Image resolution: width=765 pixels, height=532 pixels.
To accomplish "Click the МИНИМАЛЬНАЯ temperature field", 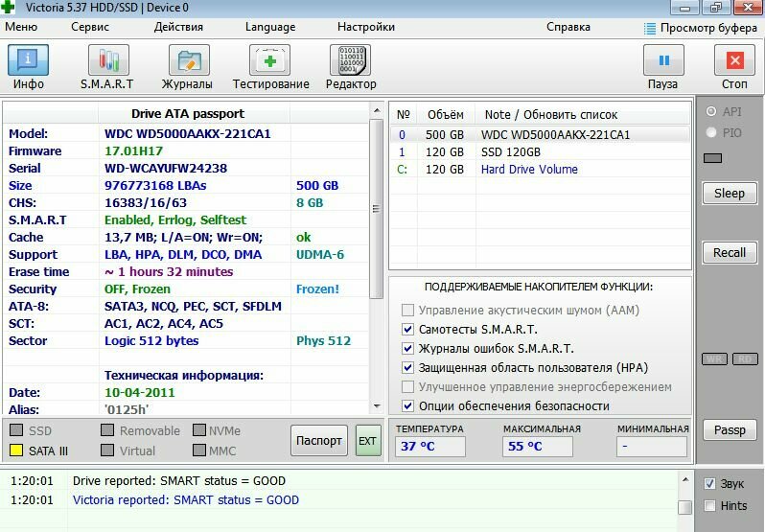I will click(652, 446).
